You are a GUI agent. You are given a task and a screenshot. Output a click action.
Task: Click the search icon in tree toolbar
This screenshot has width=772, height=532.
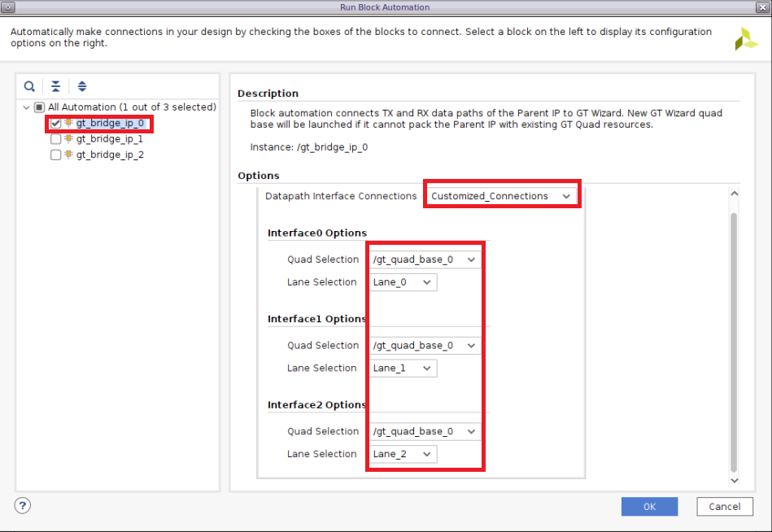point(29,86)
